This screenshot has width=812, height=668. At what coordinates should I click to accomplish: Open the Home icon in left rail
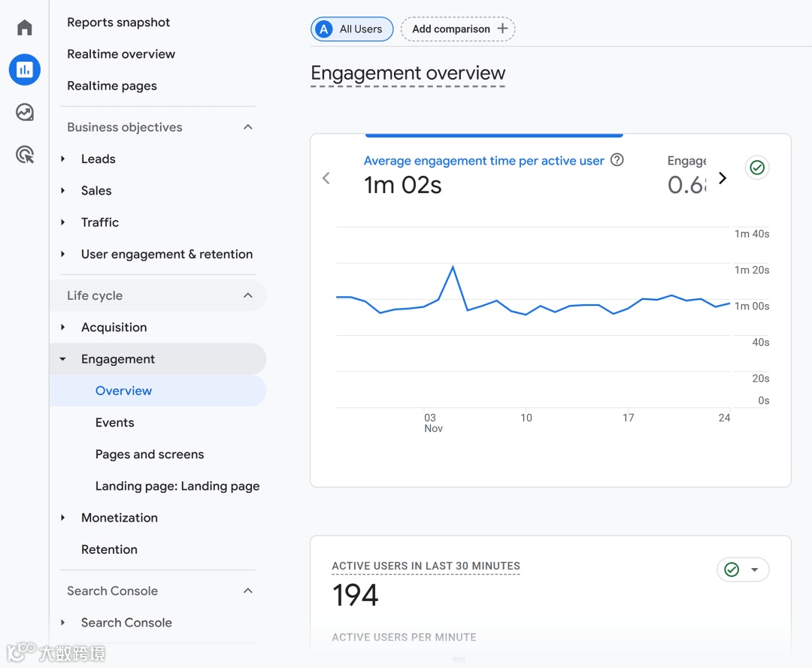(25, 28)
